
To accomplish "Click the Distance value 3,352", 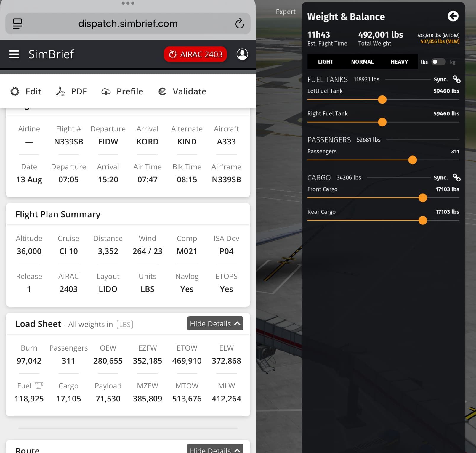I will point(108,251).
